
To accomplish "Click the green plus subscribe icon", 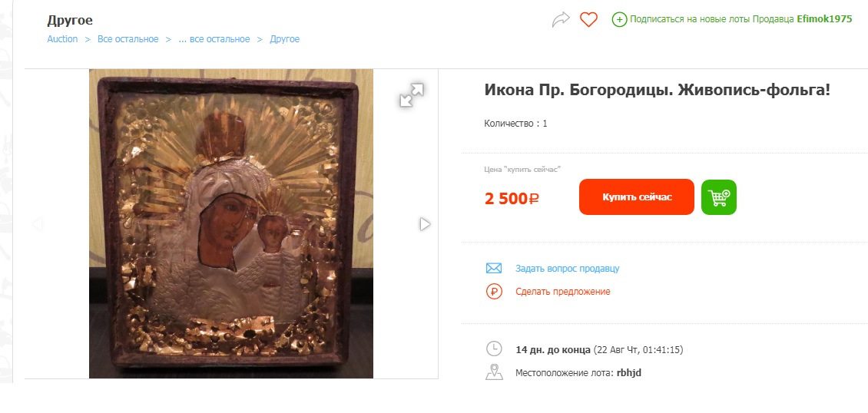I will (x=619, y=19).
